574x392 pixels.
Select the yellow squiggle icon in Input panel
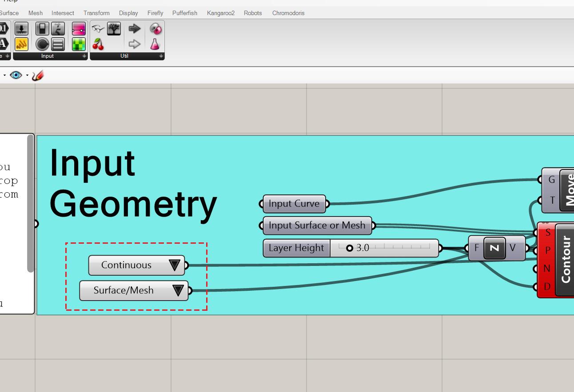[x=21, y=44]
